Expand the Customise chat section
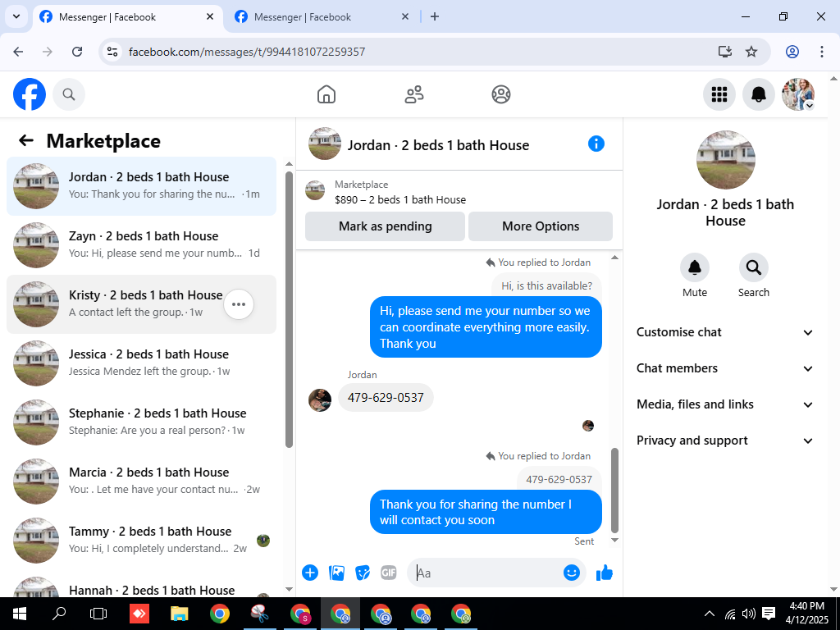 (x=725, y=332)
